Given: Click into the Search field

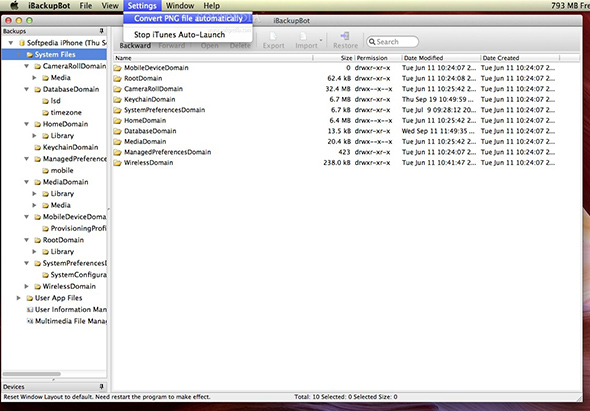Looking at the screenshot, I should pos(392,42).
